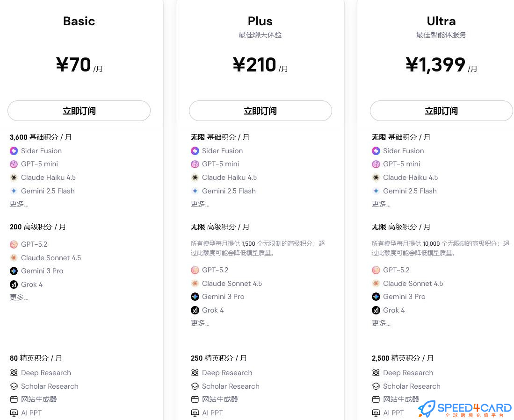Expand more advanced models under Ultra plan
Viewport: 514px width, 420px height.
[x=381, y=323]
